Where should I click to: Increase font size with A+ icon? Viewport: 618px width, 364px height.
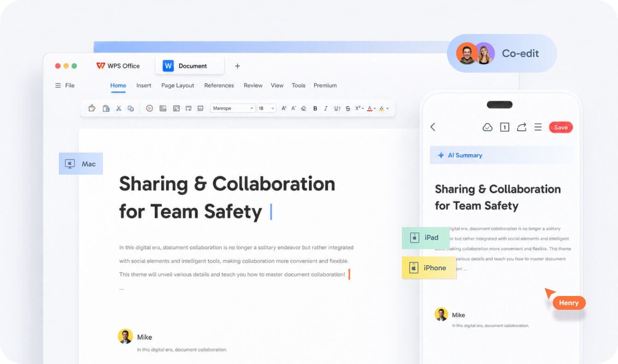point(284,108)
